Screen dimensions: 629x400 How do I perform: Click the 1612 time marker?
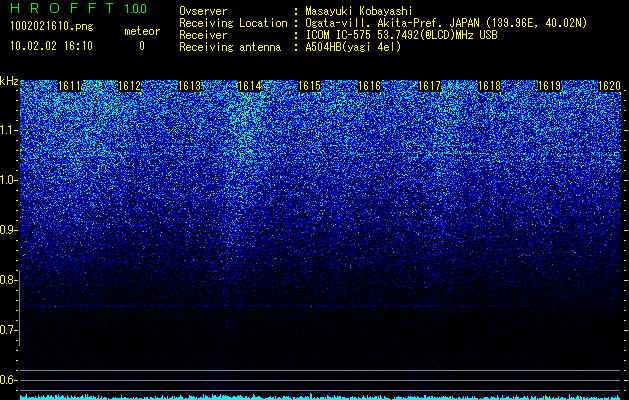(130, 86)
